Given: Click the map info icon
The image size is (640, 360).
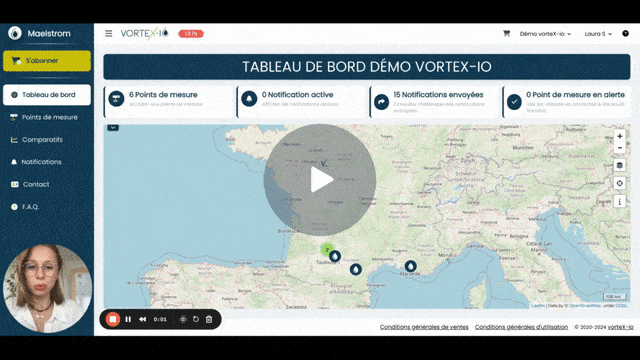Looking at the screenshot, I should pos(620,201).
